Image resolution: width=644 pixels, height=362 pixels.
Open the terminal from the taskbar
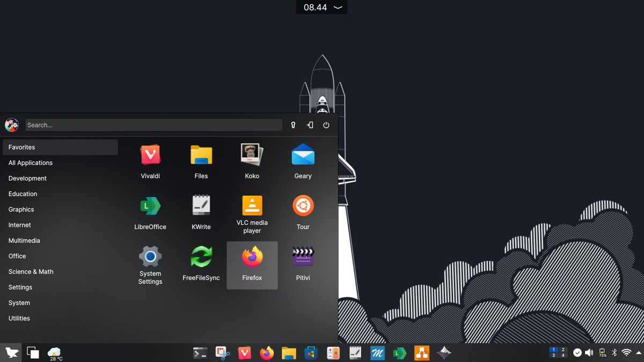200,353
